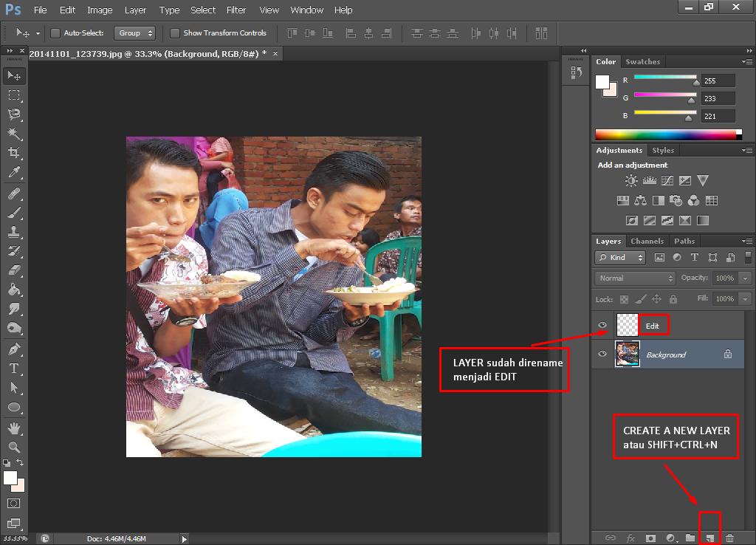
Task: Open the layer styles fx menu
Action: pos(630,538)
